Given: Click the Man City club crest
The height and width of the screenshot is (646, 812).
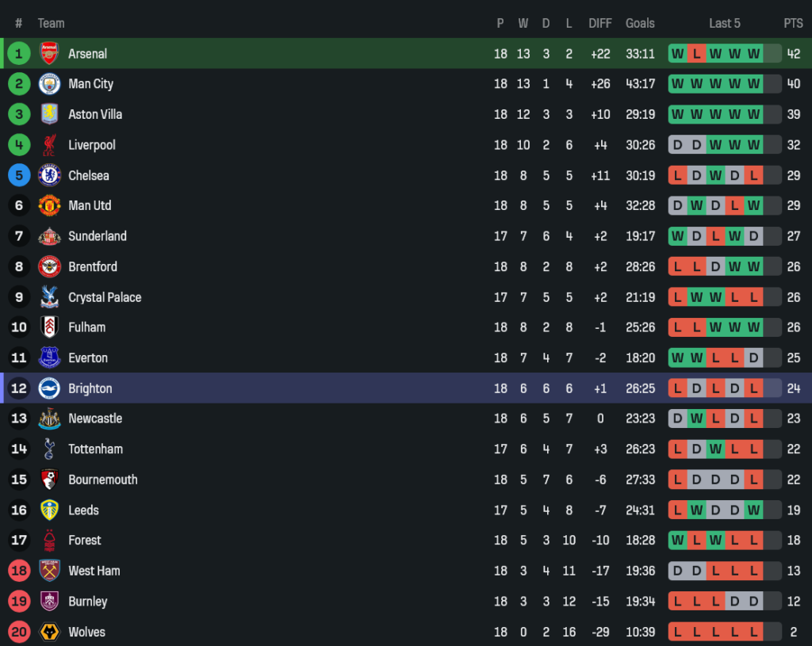Looking at the screenshot, I should (49, 84).
